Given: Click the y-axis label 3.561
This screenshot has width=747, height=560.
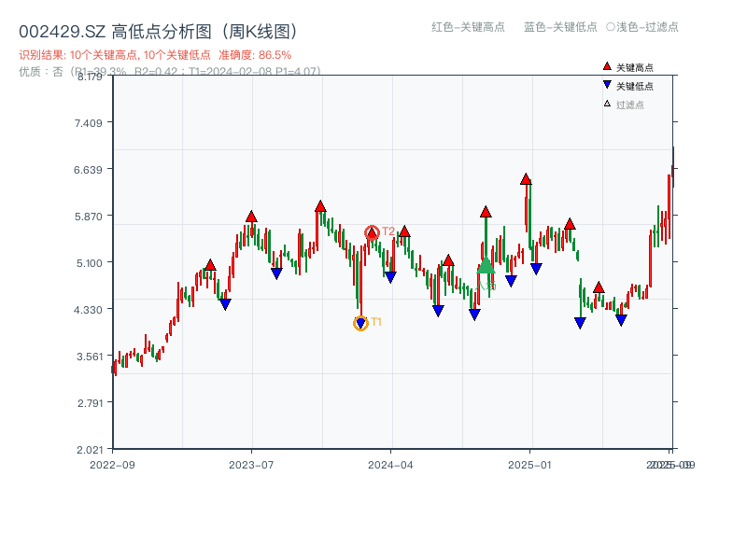Looking at the screenshot, I should pos(89,357).
